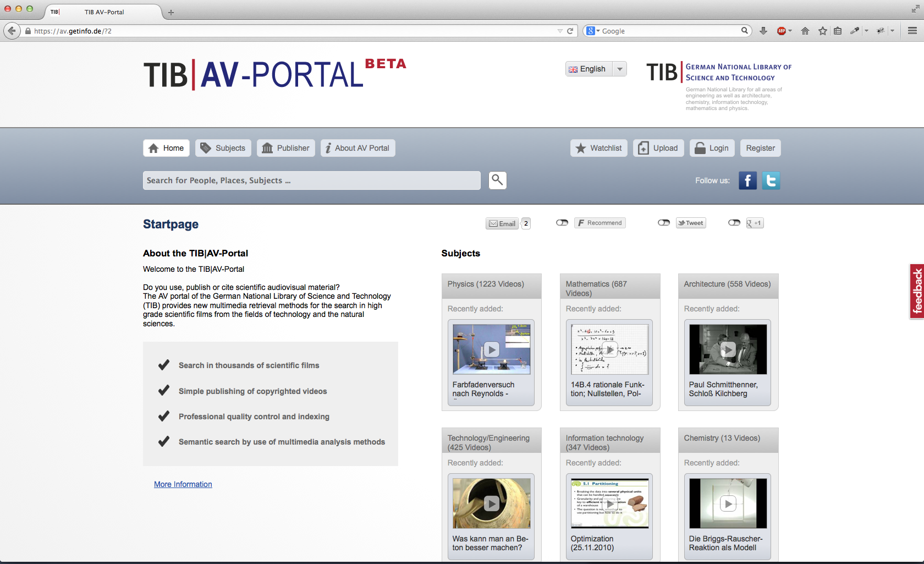Open the bookmarks list icon
The height and width of the screenshot is (564, 924).
pos(838,31)
